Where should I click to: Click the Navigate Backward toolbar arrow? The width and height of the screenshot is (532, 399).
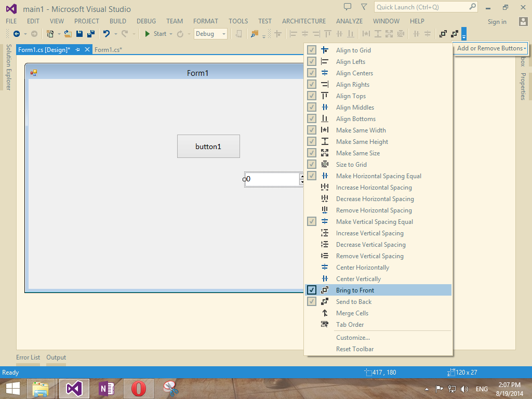(x=16, y=34)
